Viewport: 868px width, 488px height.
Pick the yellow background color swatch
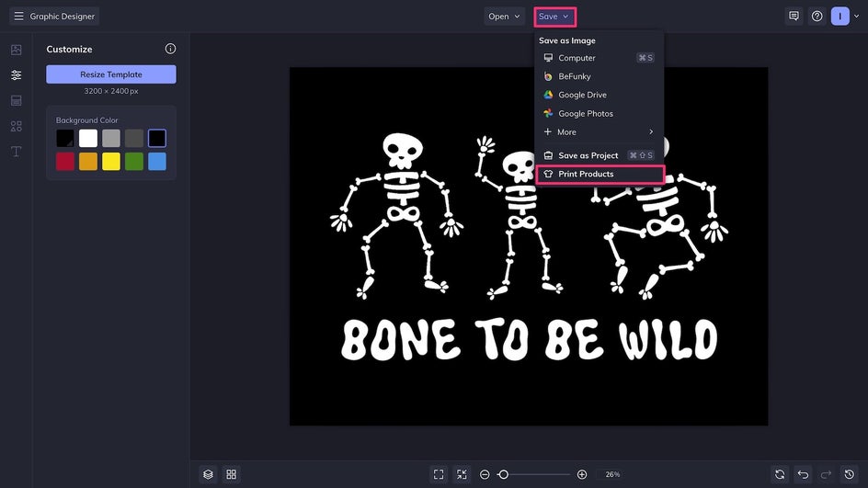(110, 162)
